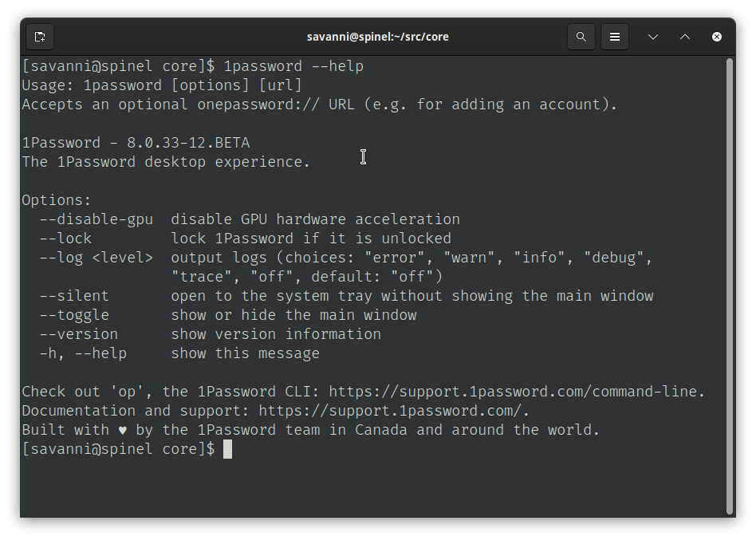The width and height of the screenshot is (756, 540).
Task: Open the Documentation and support URL
Action: 390,411
